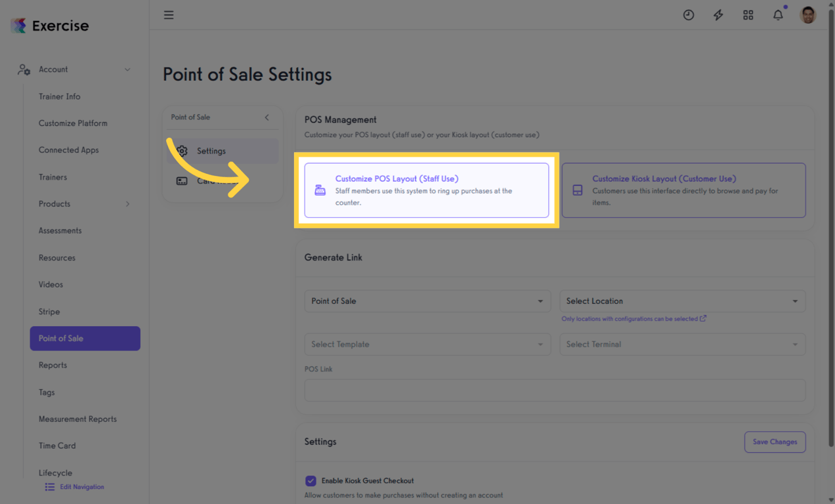The height and width of the screenshot is (504, 835).
Task: Open the Select Location dropdown
Action: click(682, 301)
